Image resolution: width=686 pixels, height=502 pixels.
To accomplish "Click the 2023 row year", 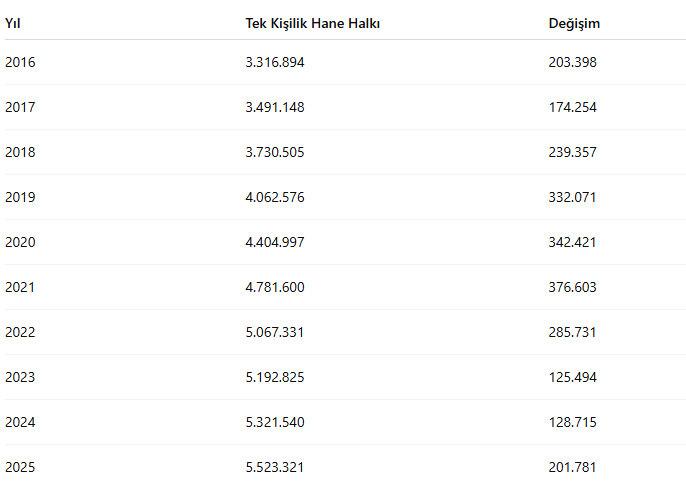I will tap(20, 377).
